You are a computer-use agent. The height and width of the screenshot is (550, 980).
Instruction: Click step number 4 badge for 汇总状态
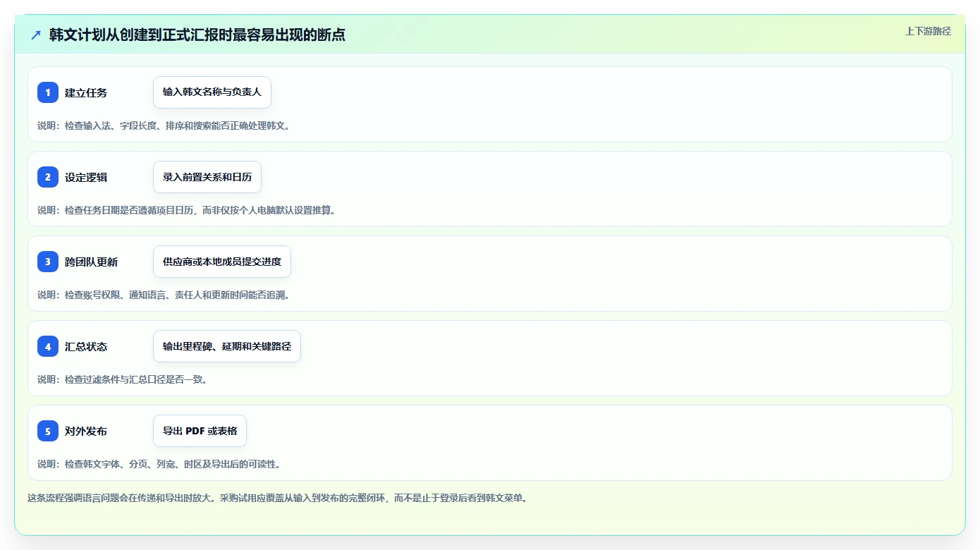48,346
